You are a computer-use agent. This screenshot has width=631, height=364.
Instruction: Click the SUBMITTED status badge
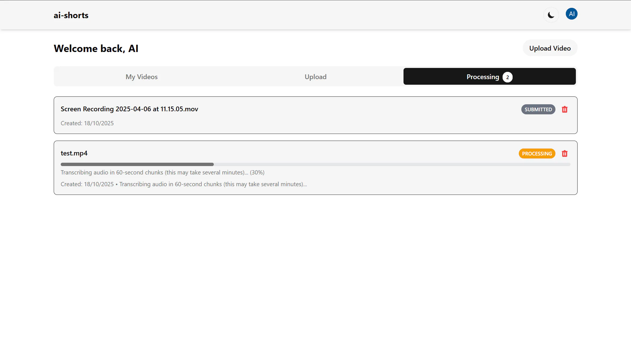[538, 109]
